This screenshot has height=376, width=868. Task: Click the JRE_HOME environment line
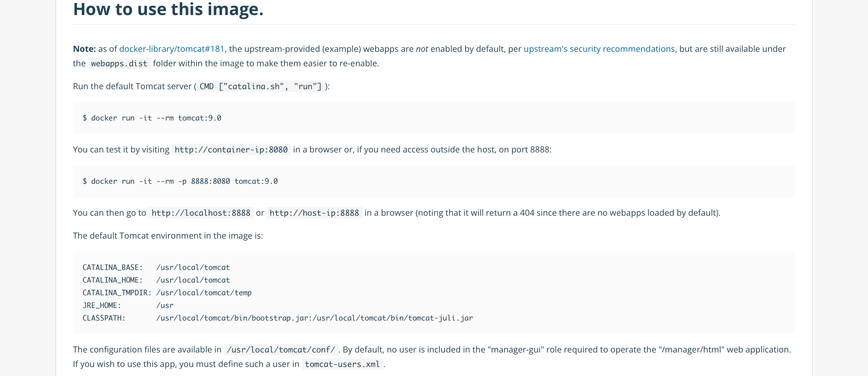pyautogui.click(x=128, y=305)
